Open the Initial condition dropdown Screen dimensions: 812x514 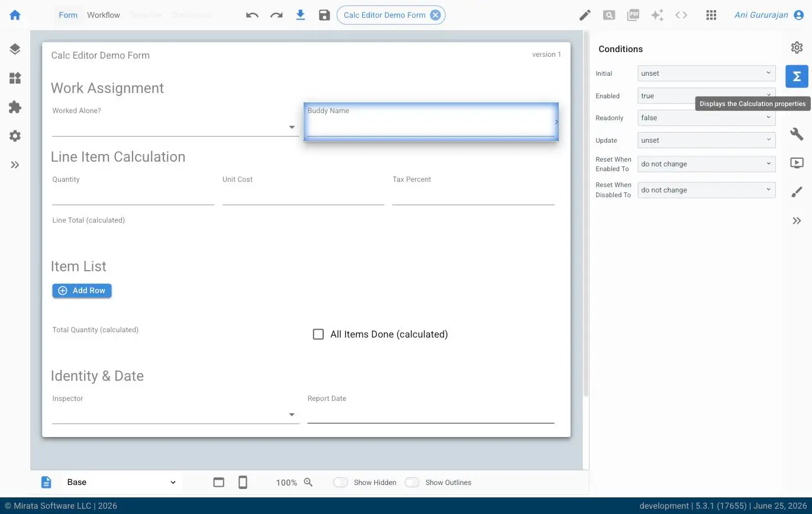point(706,73)
